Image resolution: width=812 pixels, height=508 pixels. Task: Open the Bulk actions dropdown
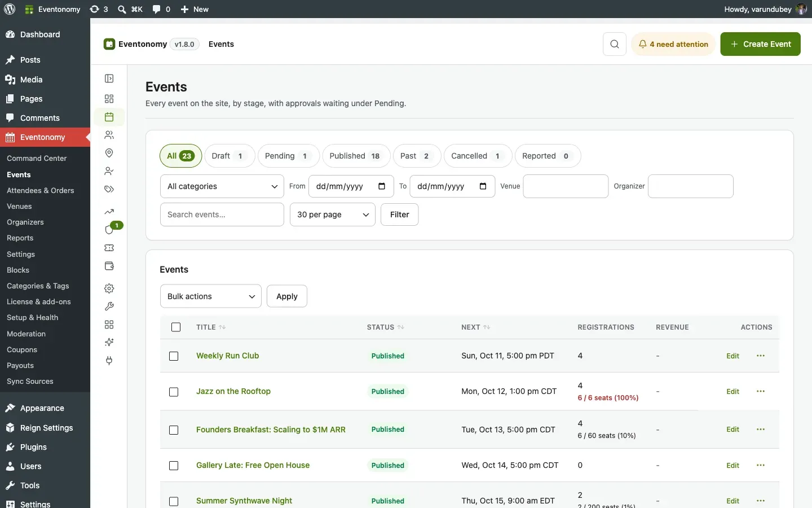211,296
